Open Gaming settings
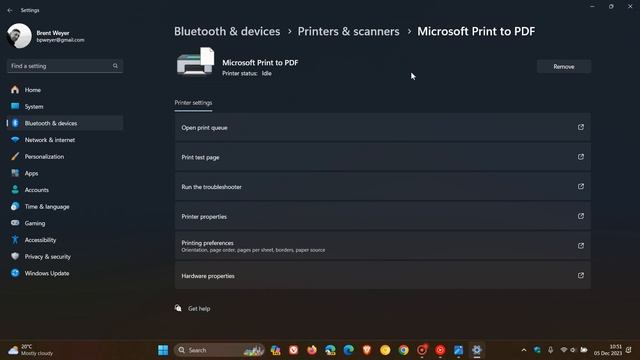Image resolution: width=640 pixels, height=360 pixels. (64, 223)
